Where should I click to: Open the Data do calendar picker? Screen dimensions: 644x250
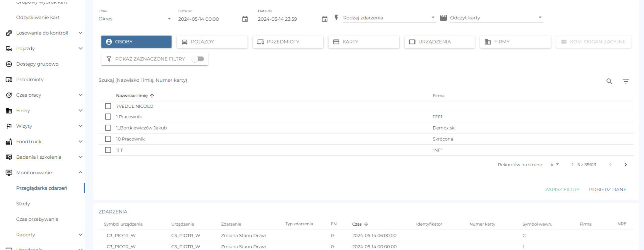click(325, 19)
